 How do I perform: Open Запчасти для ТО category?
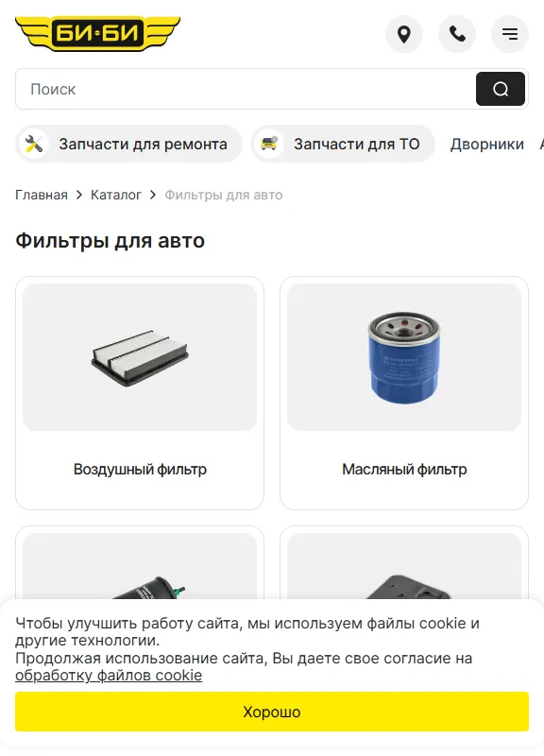click(343, 144)
